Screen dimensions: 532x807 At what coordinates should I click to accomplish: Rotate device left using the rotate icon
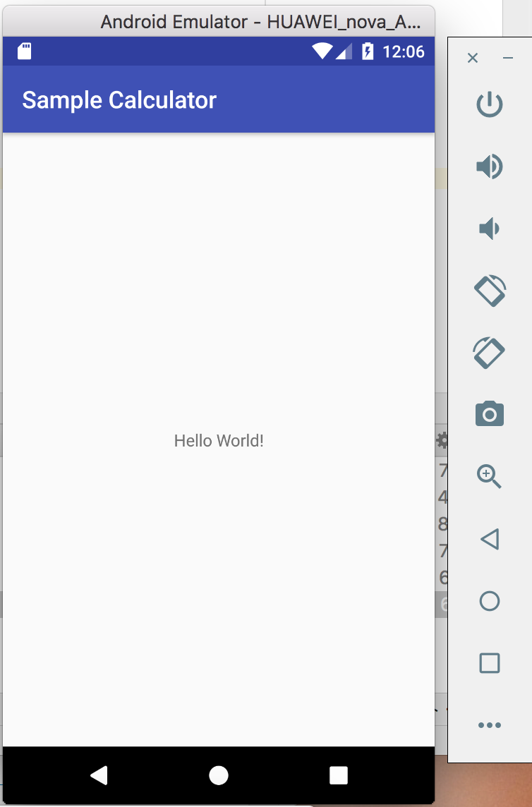(x=490, y=290)
